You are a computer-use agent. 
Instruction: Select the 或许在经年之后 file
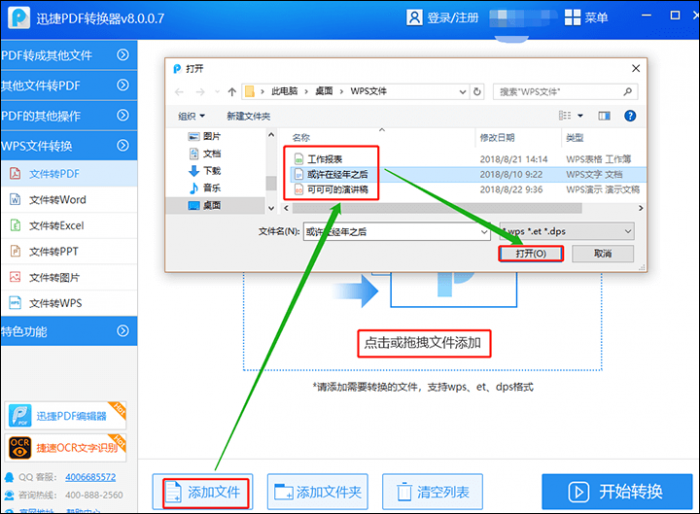coord(338,174)
